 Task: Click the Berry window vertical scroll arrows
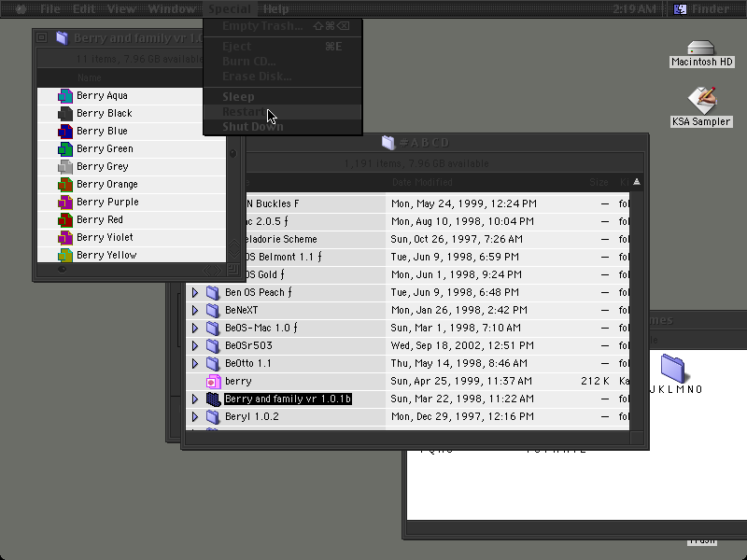click(233, 248)
